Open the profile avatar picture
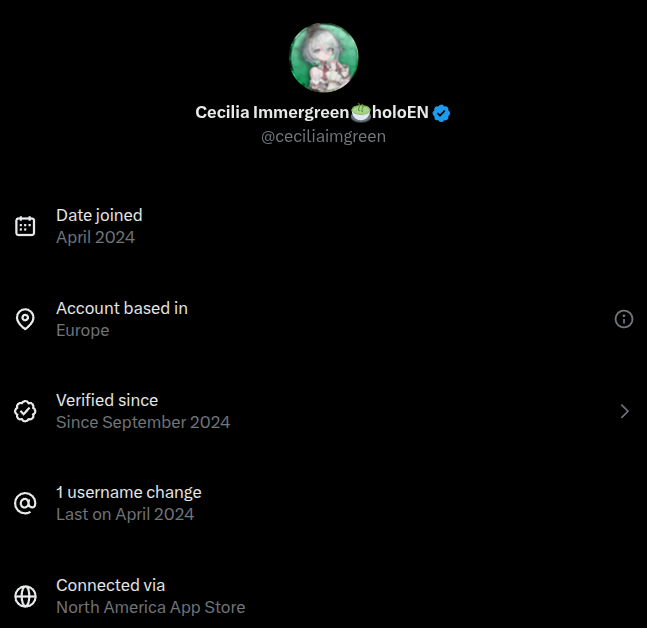The height and width of the screenshot is (628, 647). (324, 58)
